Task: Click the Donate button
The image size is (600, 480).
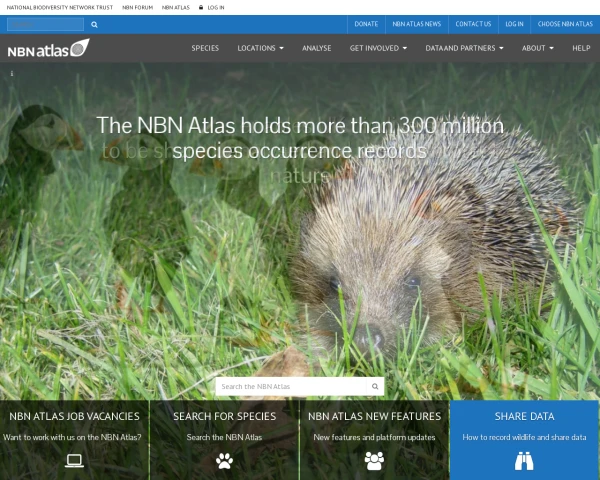Action: 366,24
